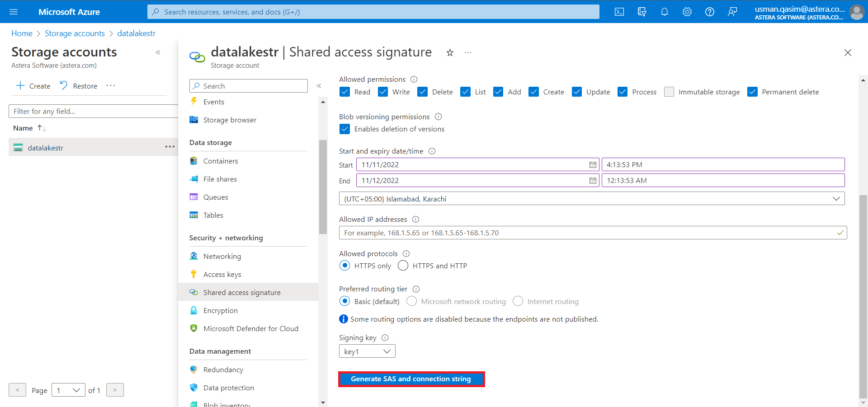Open portal settings gear
This screenshot has height=407, width=868.
[687, 12]
